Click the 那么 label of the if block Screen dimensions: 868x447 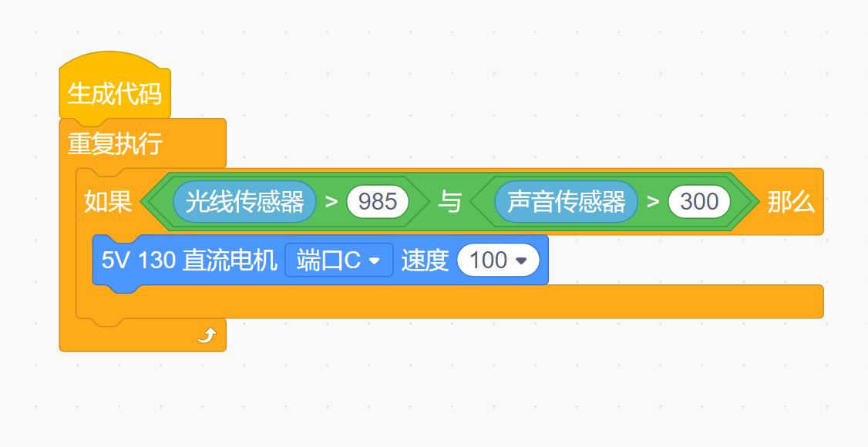point(791,201)
